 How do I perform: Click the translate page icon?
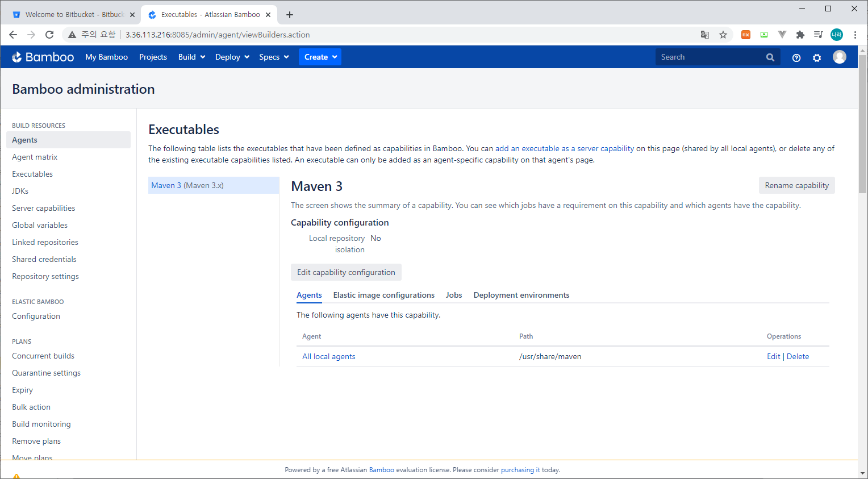[x=705, y=35]
